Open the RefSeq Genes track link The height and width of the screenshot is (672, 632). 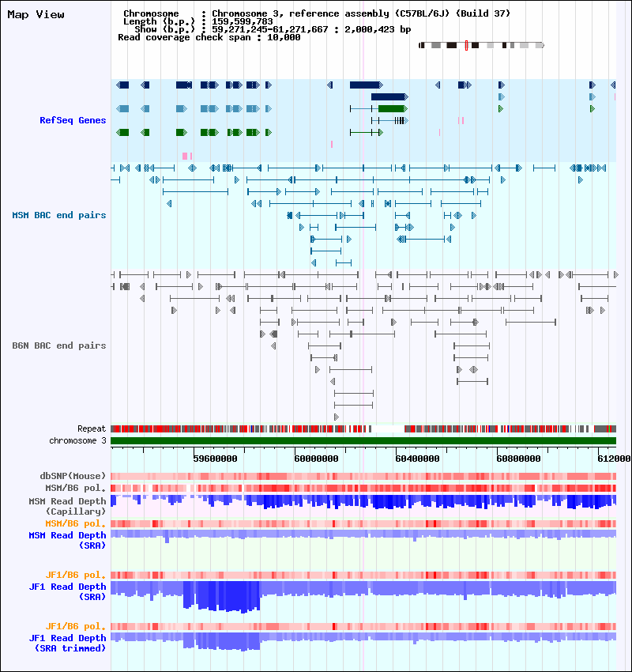pyautogui.click(x=73, y=120)
